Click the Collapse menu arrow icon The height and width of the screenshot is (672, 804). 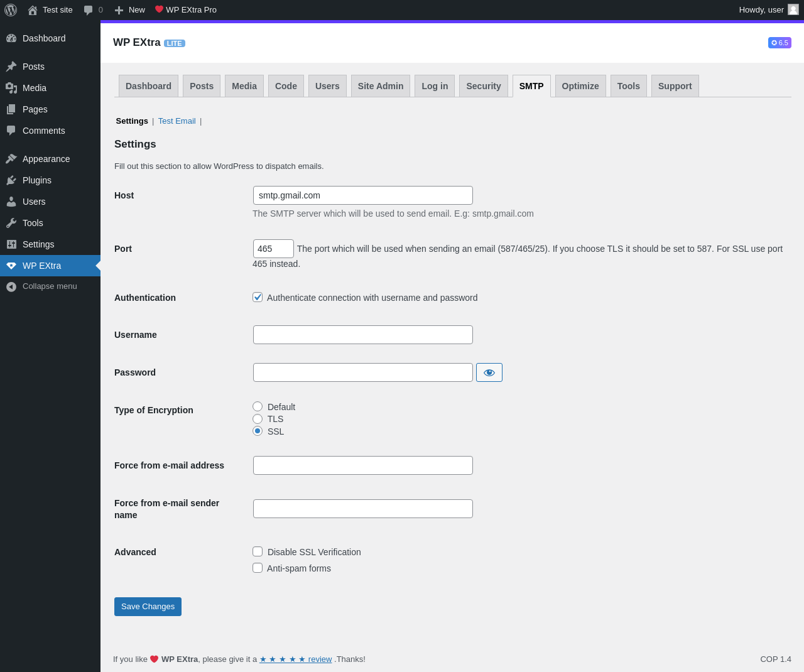pyautogui.click(x=11, y=286)
